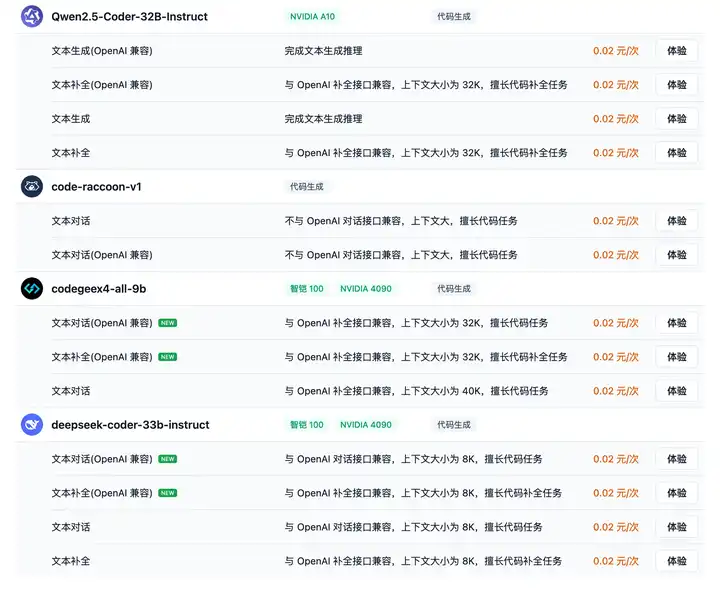Click the 代码生成 tag beside Qwen2.5-Coder
The width and height of the screenshot is (720, 595).
pyautogui.click(x=454, y=17)
